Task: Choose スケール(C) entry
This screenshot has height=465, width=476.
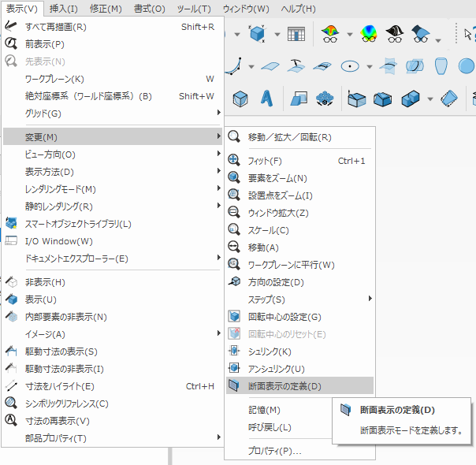Action: click(x=300, y=230)
